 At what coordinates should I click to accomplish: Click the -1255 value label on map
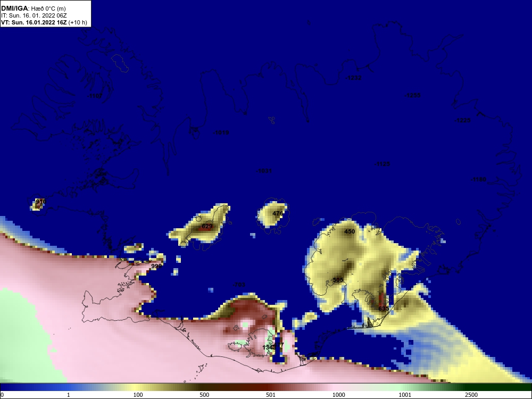(412, 95)
